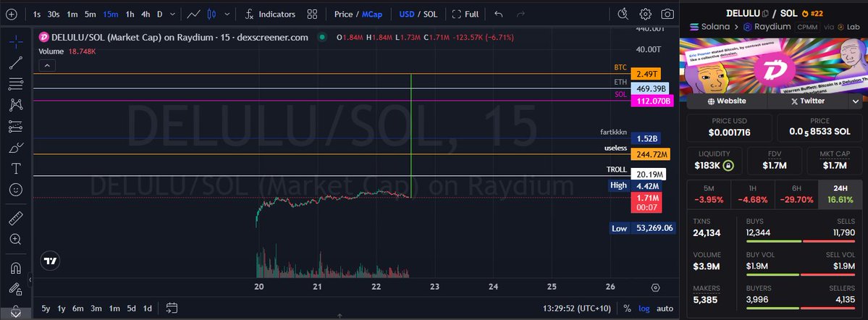Toggle percent scale mode
The height and width of the screenshot is (320, 868).
point(627,308)
